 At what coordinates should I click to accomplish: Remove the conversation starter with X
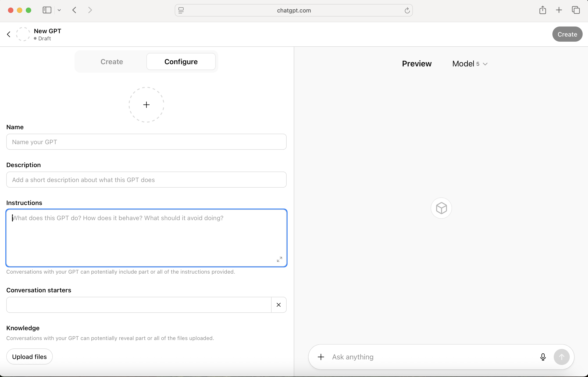point(278,305)
